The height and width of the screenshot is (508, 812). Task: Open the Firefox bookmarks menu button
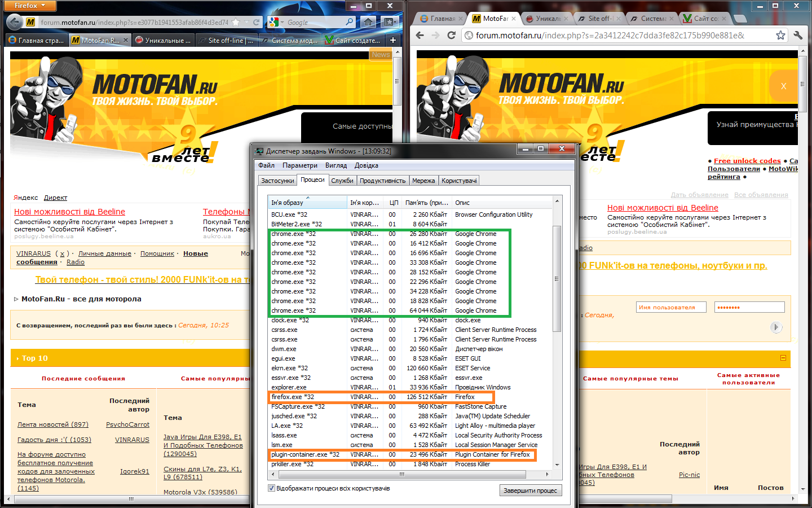tap(389, 22)
